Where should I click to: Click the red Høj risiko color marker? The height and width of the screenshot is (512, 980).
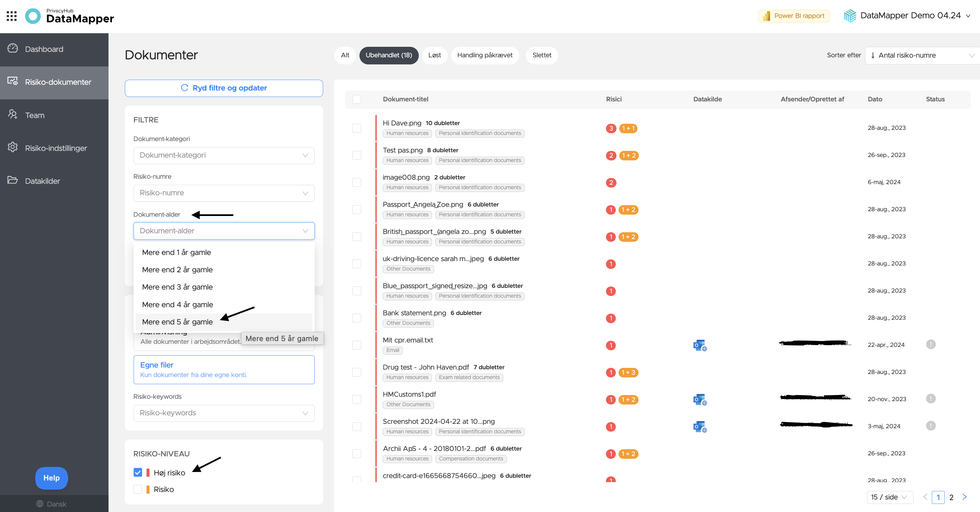pyautogui.click(x=148, y=472)
